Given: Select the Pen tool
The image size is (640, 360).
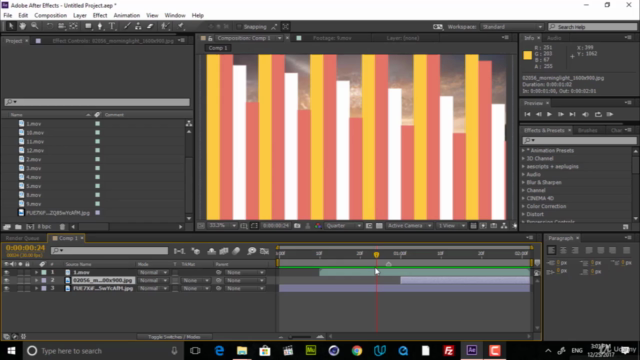Looking at the screenshot, I should coord(100,26).
